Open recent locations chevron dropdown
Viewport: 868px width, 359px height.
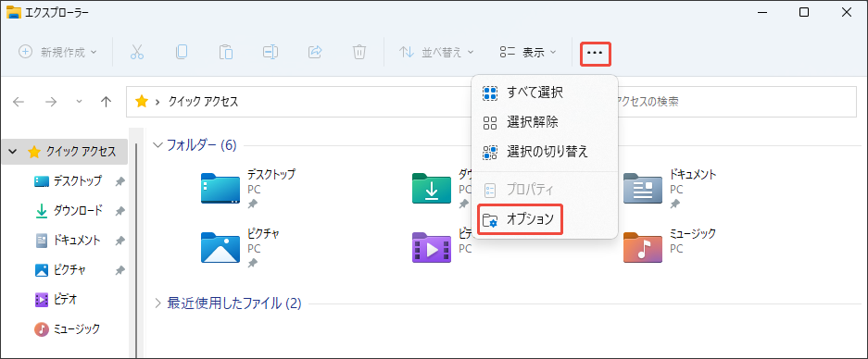(79, 102)
